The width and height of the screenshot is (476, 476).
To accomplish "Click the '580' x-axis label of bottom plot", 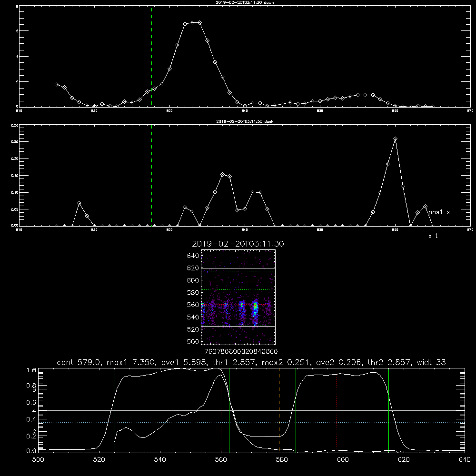I will tap(282, 460).
